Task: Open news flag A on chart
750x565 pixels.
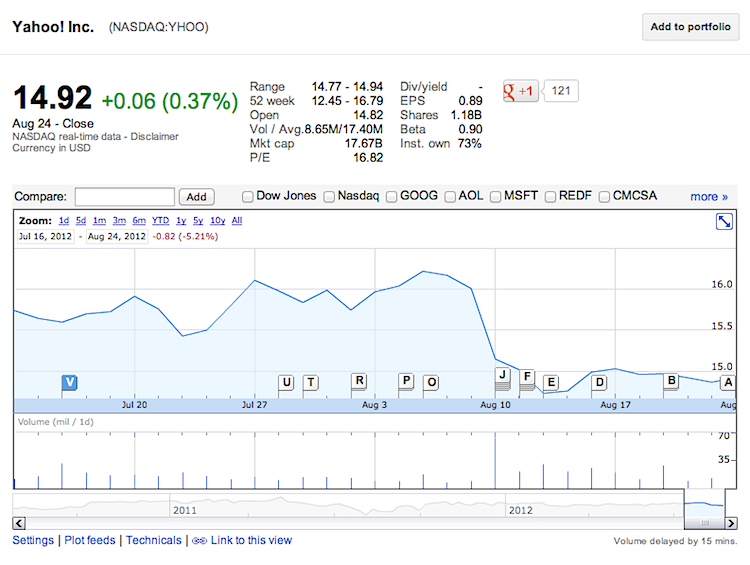Action: [x=728, y=382]
